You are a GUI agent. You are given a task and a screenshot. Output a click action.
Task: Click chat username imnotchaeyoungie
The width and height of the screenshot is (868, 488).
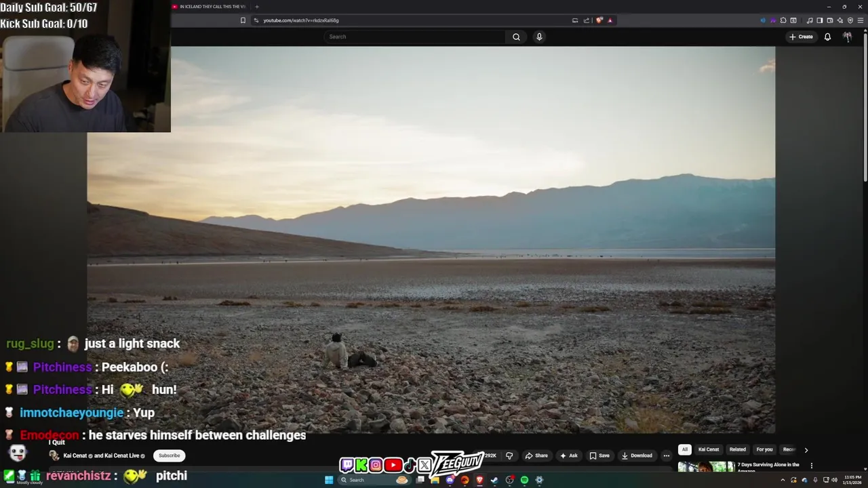[x=72, y=412]
